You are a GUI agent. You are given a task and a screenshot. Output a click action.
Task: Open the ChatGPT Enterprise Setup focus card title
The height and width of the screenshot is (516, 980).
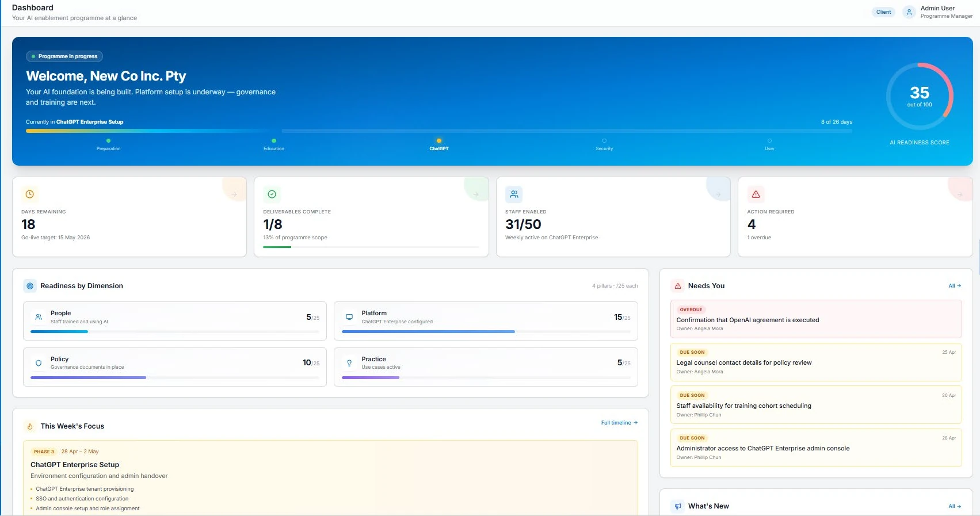click(75, 465)
